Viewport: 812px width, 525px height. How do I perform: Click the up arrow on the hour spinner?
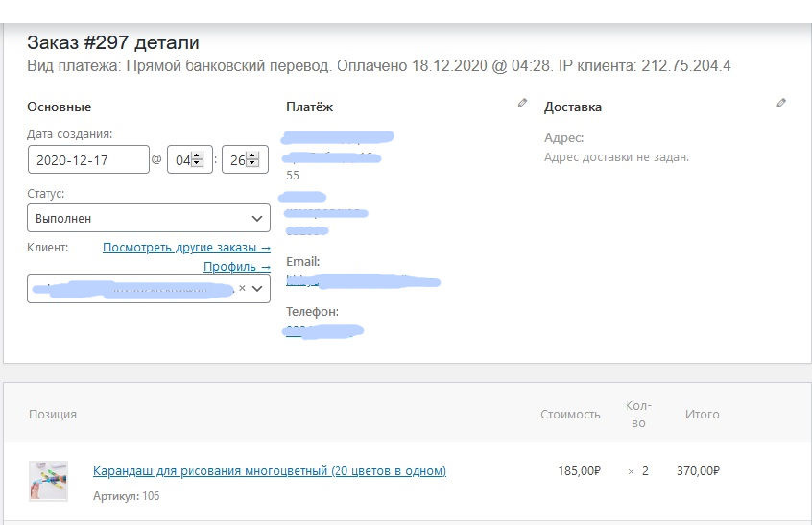tap(198, 155)
